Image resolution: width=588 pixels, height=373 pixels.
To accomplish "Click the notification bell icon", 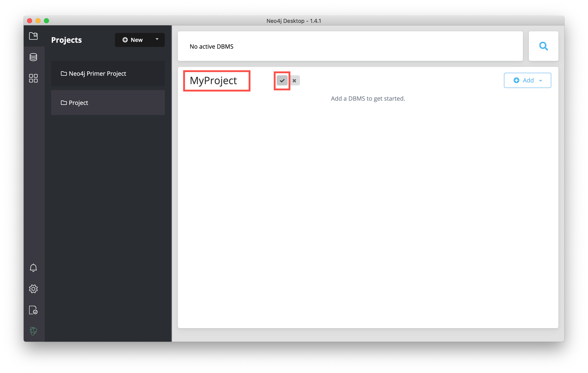I will (x=33, y=267).
